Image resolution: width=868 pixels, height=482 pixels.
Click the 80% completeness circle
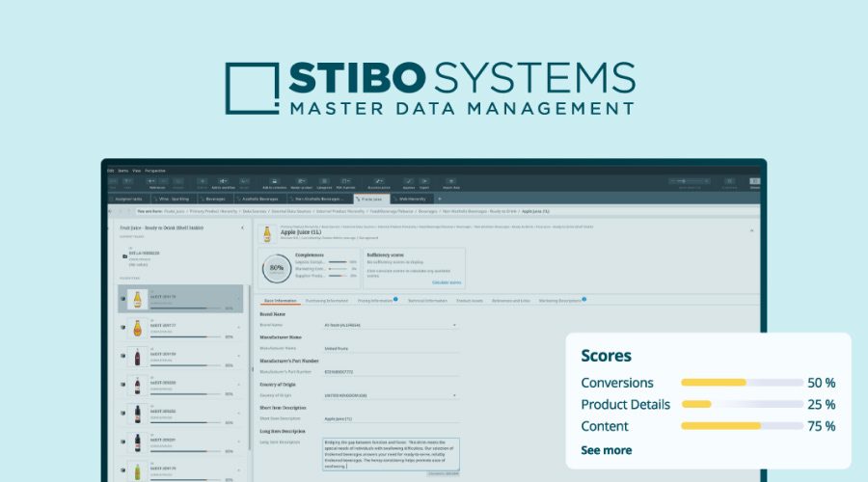[x=276, y=268]
